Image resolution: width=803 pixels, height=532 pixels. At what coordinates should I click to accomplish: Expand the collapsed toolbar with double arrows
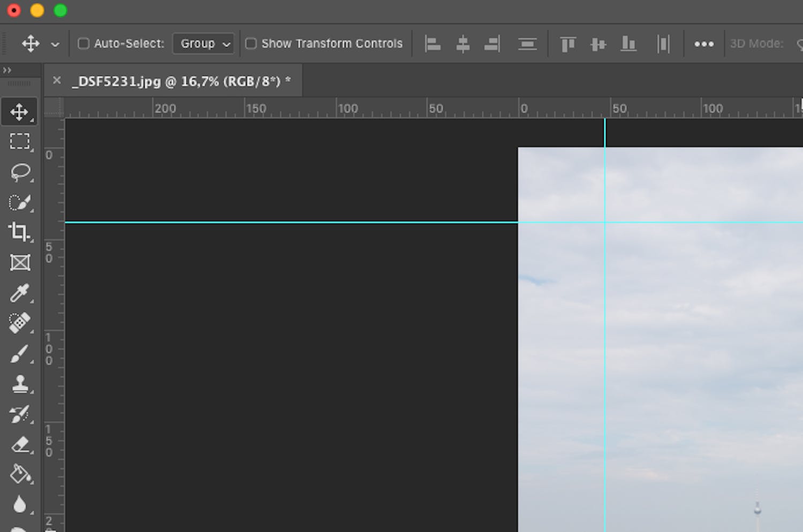[7, 70]
